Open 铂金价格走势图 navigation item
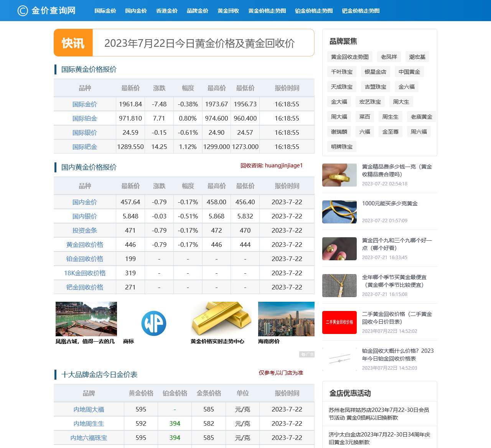The image size is (491, 448). (314, 11)
